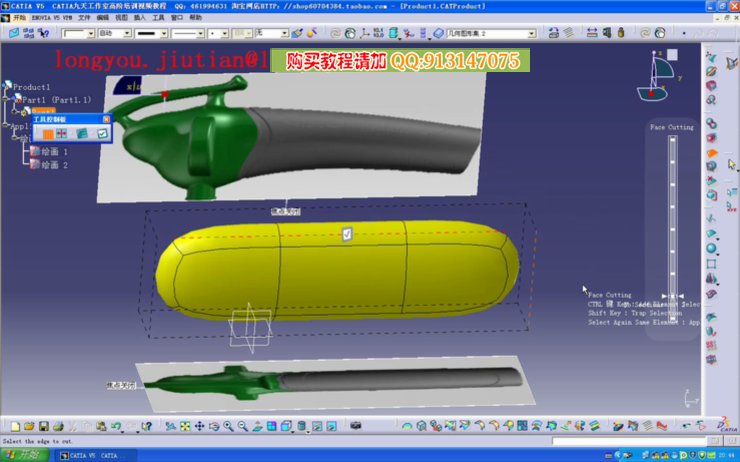Click the Fit All In view icon
The width and height of the screenshot is (740, 462).
[x=185, y=426]
